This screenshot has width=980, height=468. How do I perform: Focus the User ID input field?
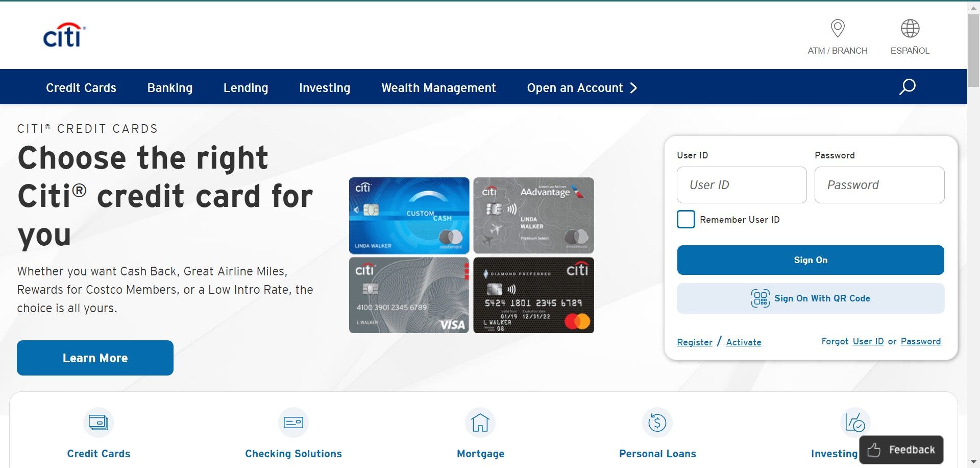coord(742,185)
